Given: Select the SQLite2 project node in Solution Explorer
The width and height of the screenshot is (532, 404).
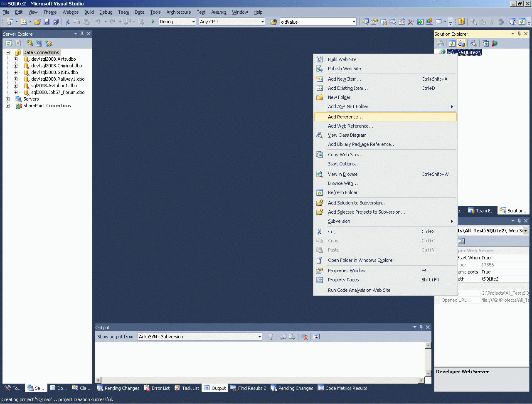Looking at the screenshot, I should (x=464, y=52).
